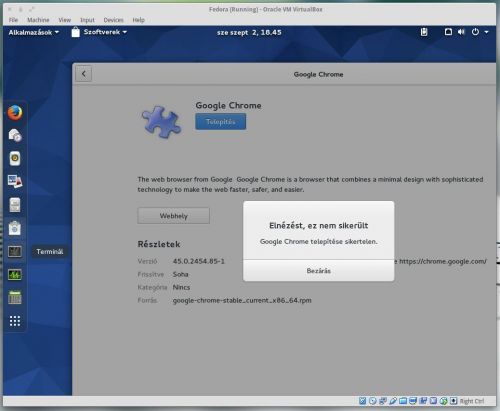Click the google-chrome-stable rpm source text
500x411 pixels.
[242, 300]
